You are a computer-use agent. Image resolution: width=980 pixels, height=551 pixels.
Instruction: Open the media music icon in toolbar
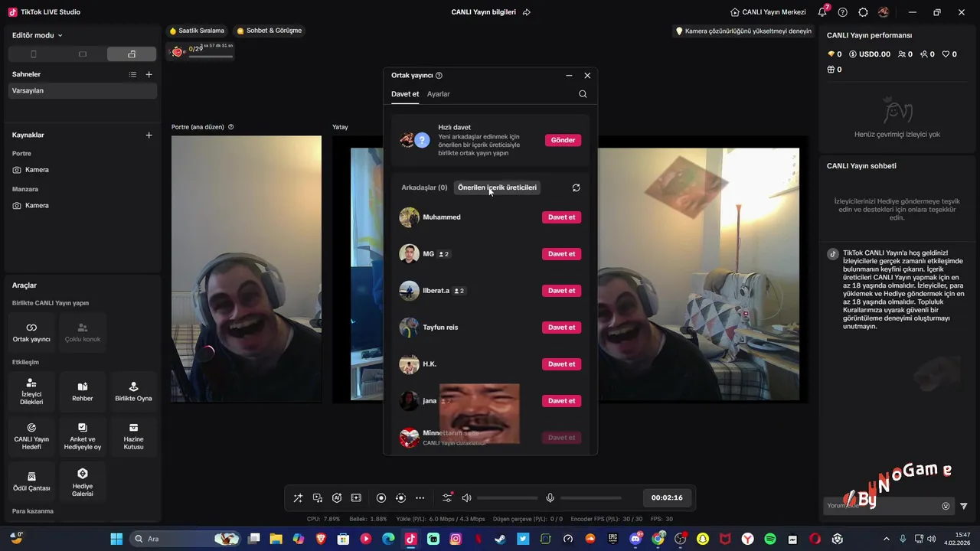318,498
